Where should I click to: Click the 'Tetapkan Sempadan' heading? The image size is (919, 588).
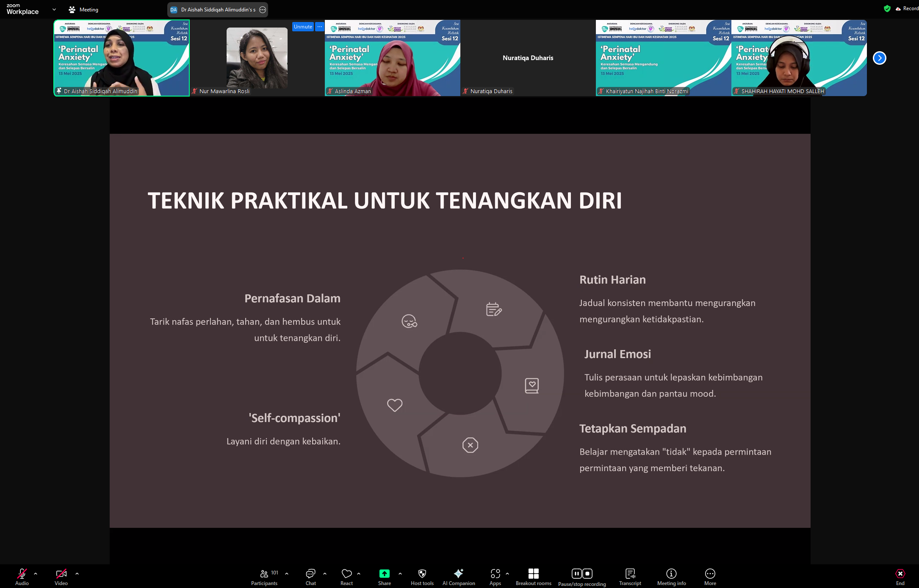(633, 429)
